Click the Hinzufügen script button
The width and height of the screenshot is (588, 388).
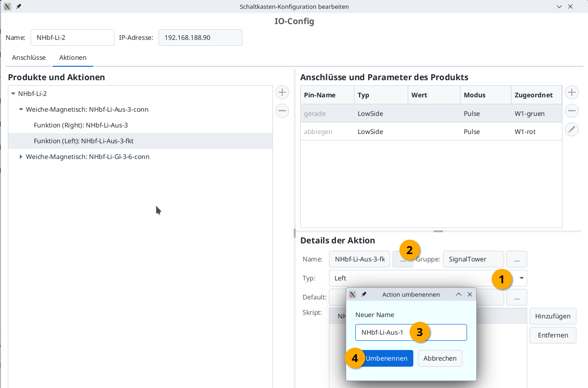[552, 316]
